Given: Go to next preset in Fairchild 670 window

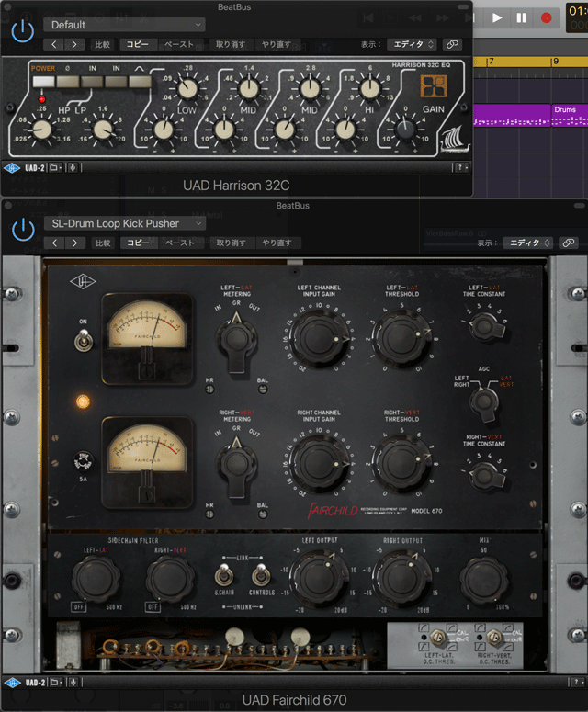Looking at the screenshot, I should 75,243.
